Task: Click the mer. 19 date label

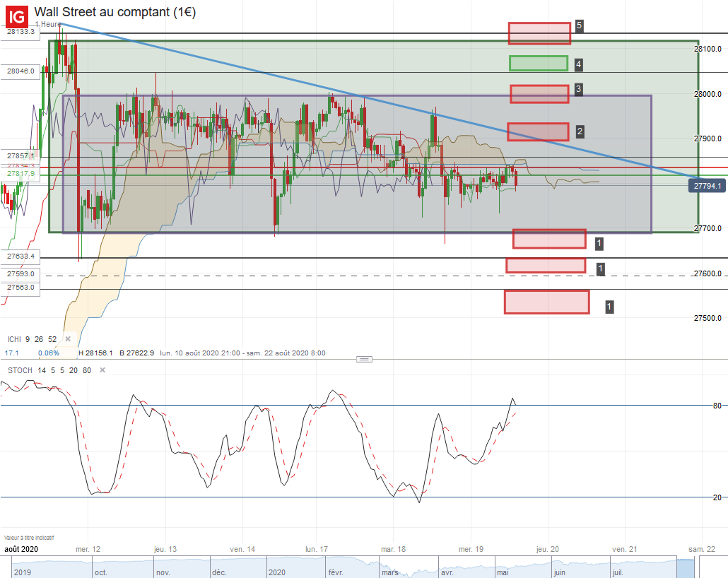Action: coord(471,549)
